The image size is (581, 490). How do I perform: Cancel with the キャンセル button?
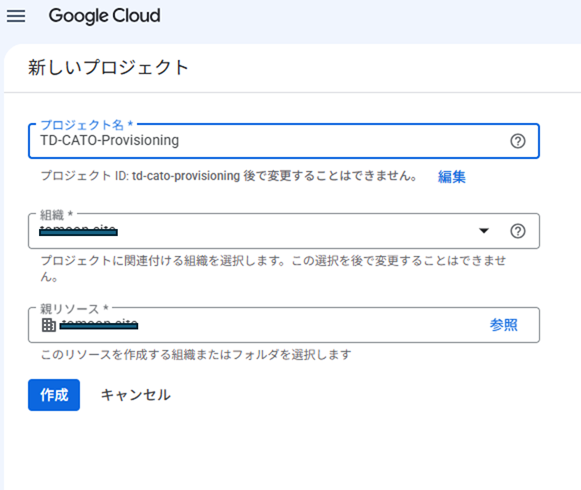click(136, 395)
